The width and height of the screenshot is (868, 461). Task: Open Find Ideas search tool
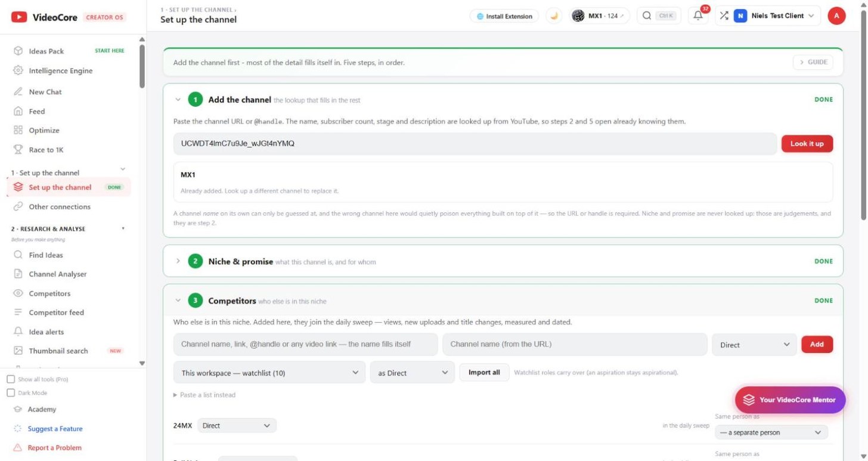[46, 255]
